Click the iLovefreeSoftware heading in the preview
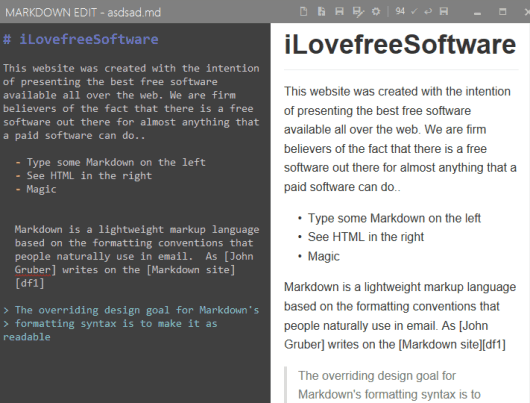530x403 pixels. click(x=400, y=44)
